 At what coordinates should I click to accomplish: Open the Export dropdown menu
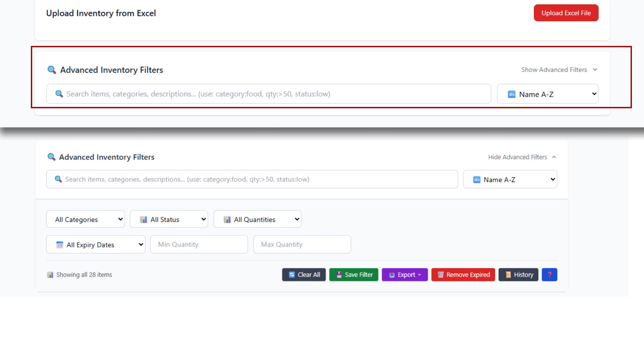tap(405, 275)
